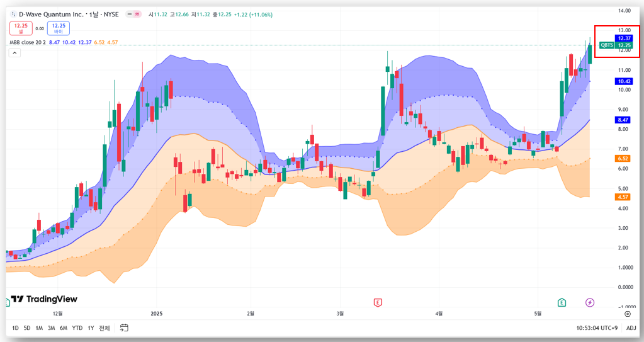644x342 pixels.
Task: Collapse the indicator legend with chevron
Action: pyautogui.click(x=14, y=53)
